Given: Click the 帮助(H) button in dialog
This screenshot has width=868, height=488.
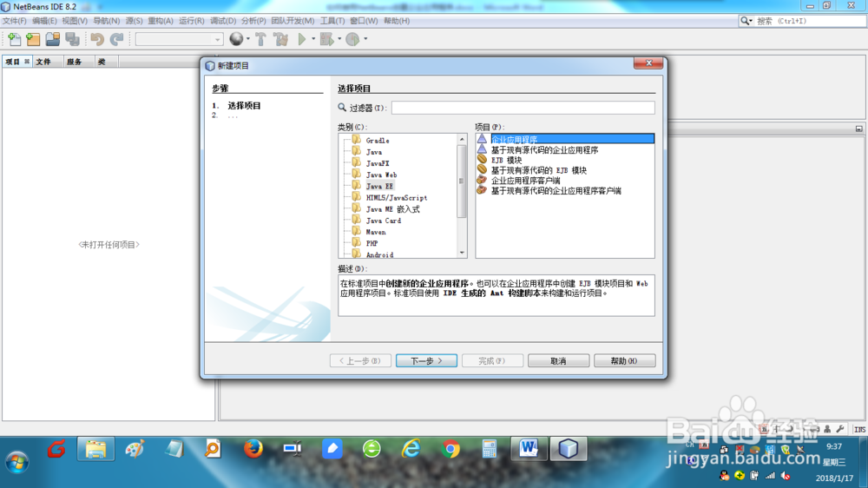Looking at the screenshot, I should click(x=624, y=360).
